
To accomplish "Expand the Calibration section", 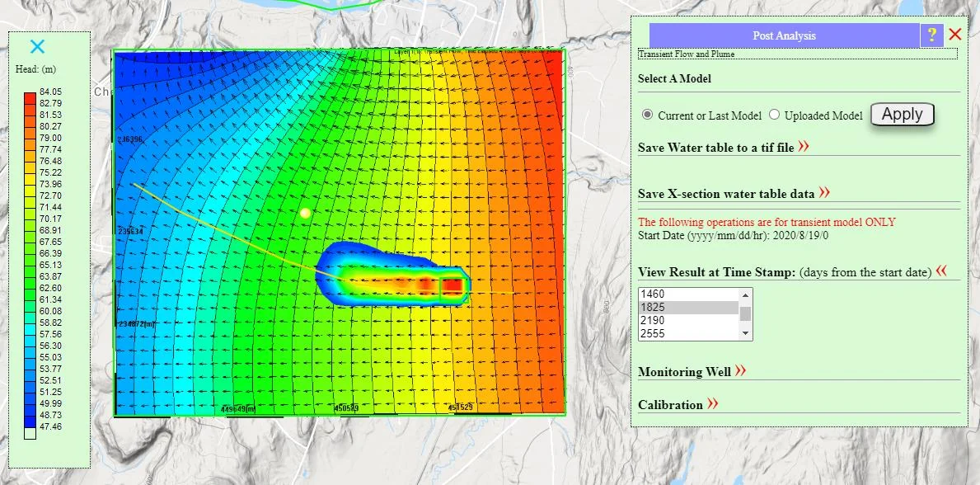I will tap(712, 403).
